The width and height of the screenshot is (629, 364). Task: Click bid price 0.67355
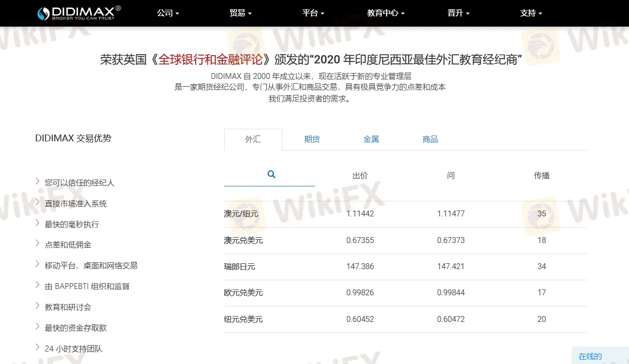pyautogui.click(x=360, y=240)
